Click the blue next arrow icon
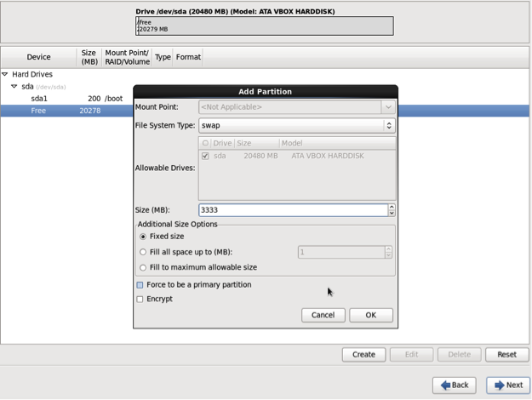532x400 pixels. pos(500,385)
